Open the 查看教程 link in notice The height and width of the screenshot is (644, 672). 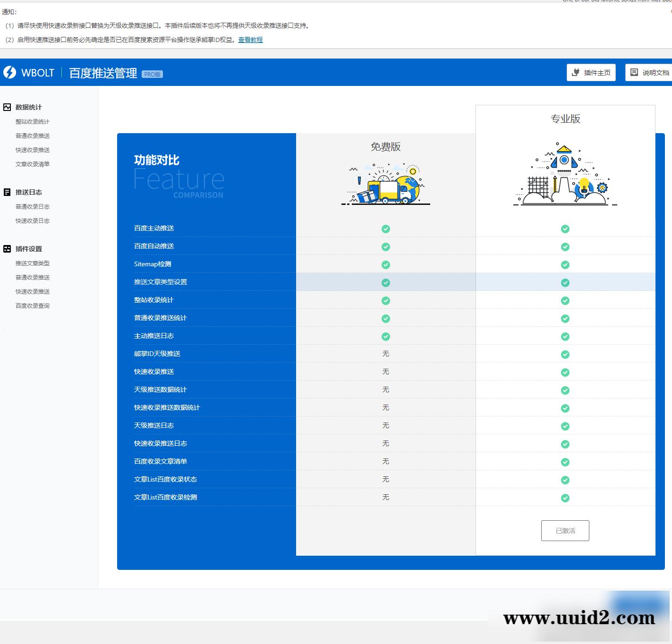coord(250,40)
